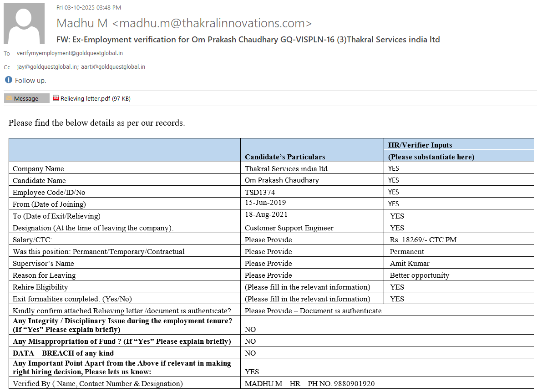The width and height of the screenshot is (537, 392).
Task: Click the Follow up. text
Action: click(x=30, y=81)
